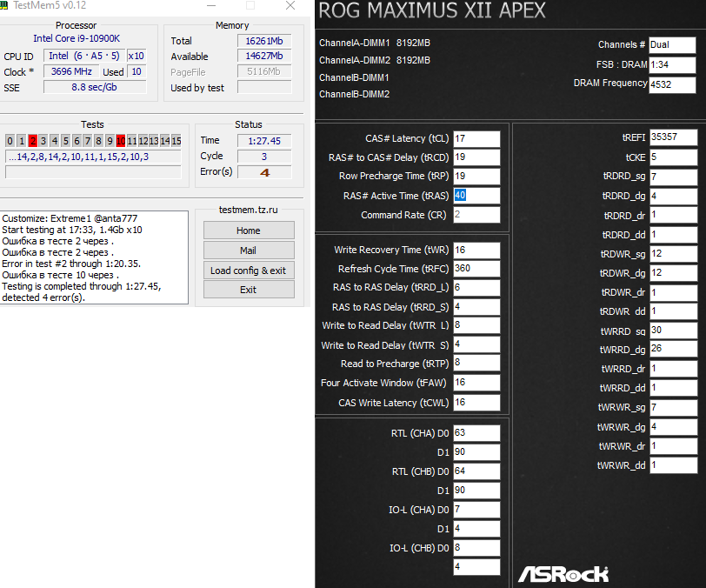This screenshot has height=588, width=706.
Task: Select test box 15
Action: pyautogui.click(x=176, y=141)
